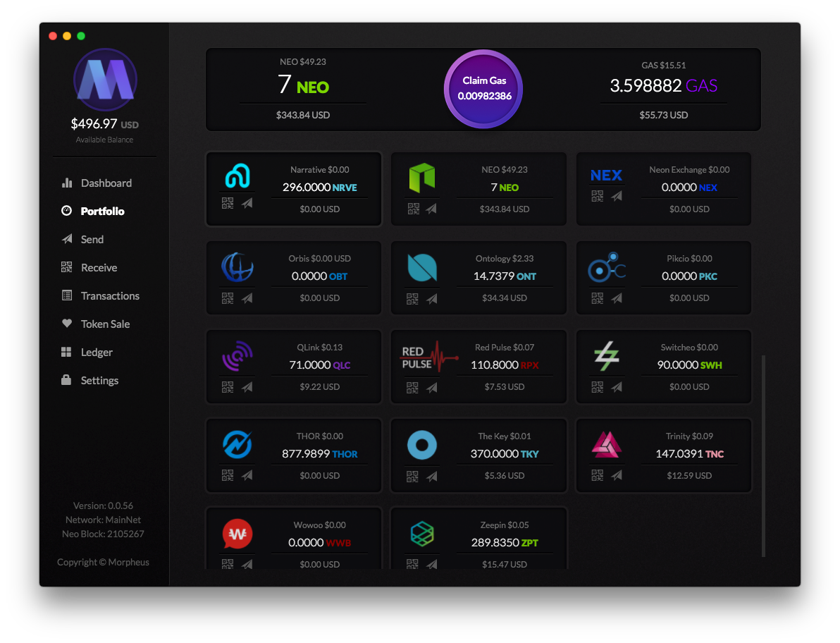Click the THOR lightning logo
Image resolution: width=840 pixels, height=643 pixels.
(237, 445)
